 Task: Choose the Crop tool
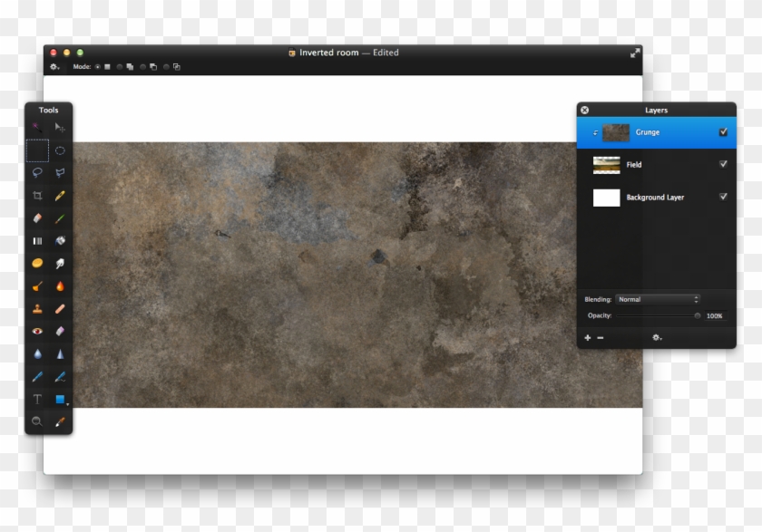[x=37, y=196]
